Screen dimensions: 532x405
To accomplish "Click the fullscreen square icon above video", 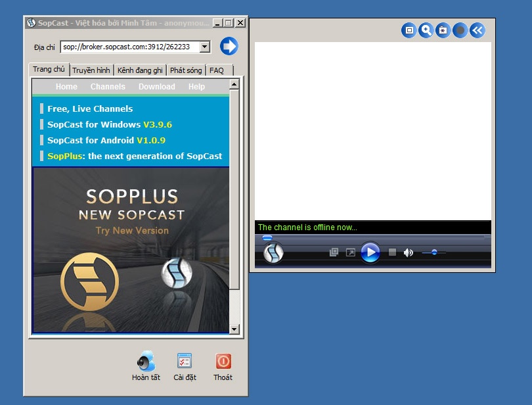I will (409, 30).
